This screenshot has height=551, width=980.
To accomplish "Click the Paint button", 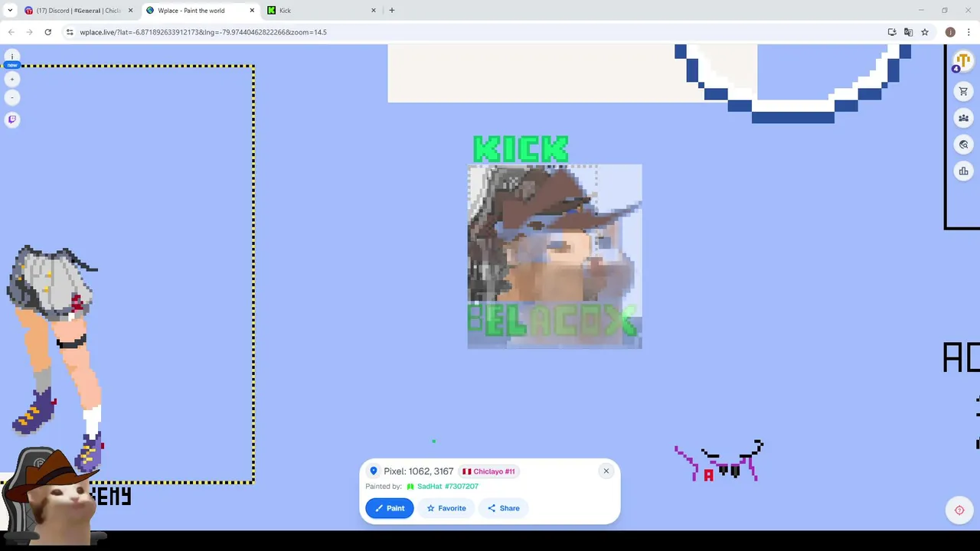I will point(390,508).
